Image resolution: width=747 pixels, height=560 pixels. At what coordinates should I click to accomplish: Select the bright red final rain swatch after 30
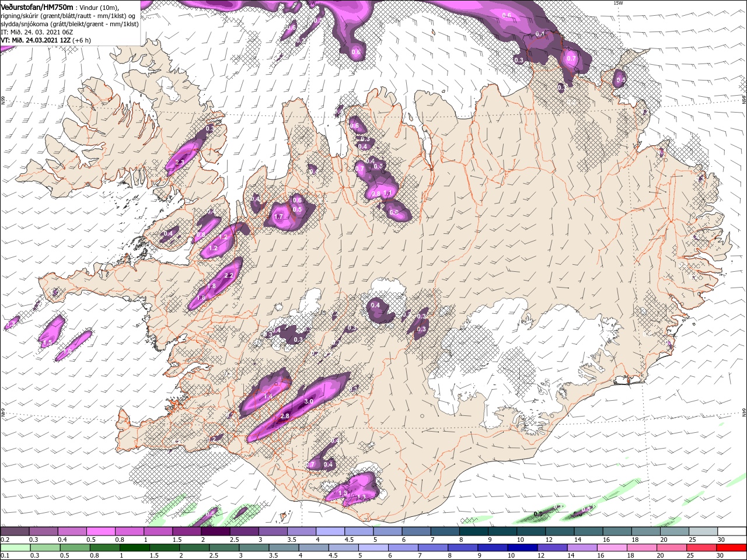[x=732, y=548]
